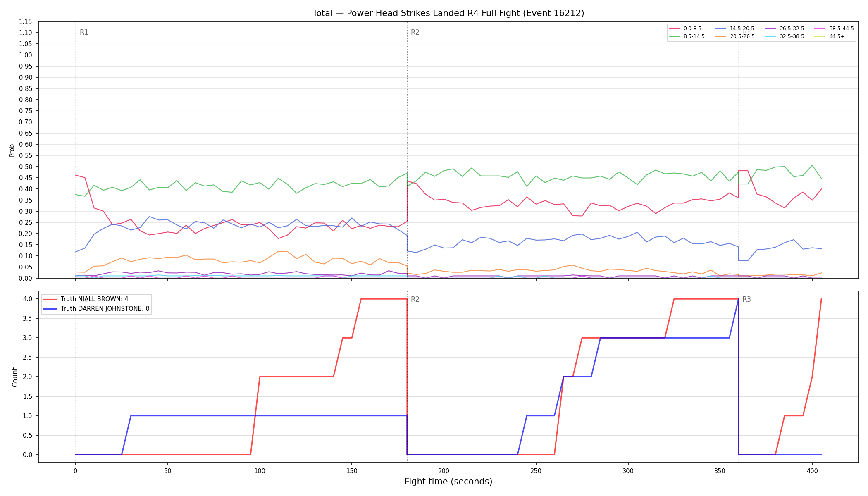
Task: Click the R3 label in the count chart
Action: [746, 300]
